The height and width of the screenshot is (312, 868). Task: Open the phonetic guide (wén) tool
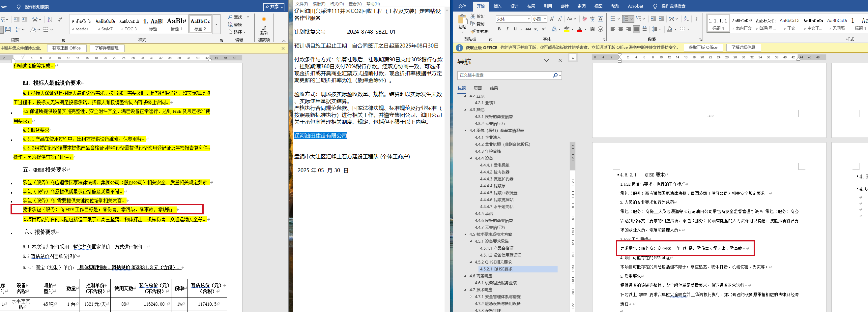point(593,19)
